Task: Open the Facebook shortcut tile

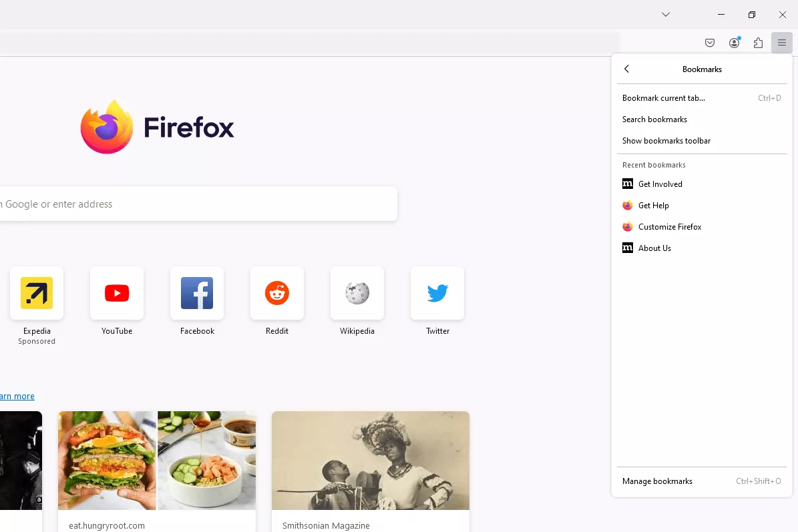Action: [x=197, y=294]
